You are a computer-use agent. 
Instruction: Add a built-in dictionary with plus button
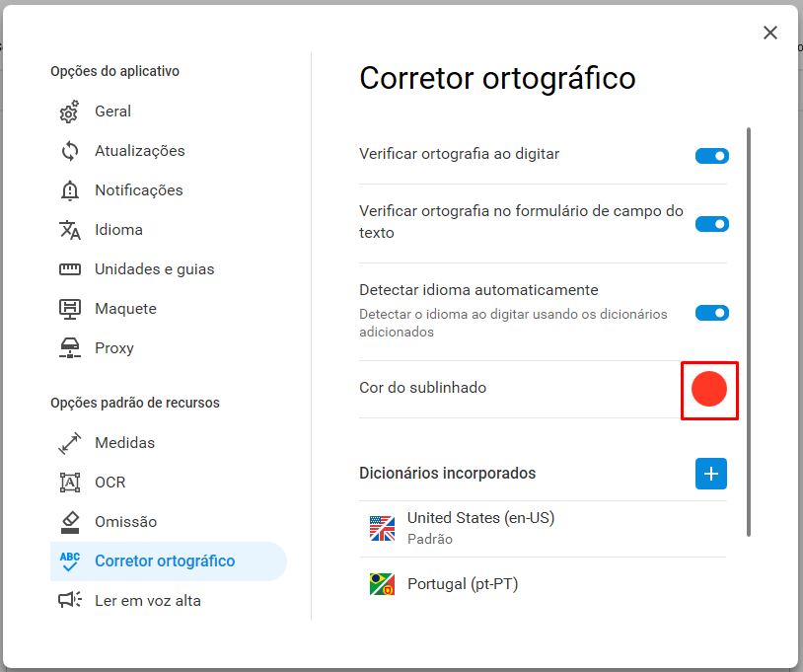(711, 474)
